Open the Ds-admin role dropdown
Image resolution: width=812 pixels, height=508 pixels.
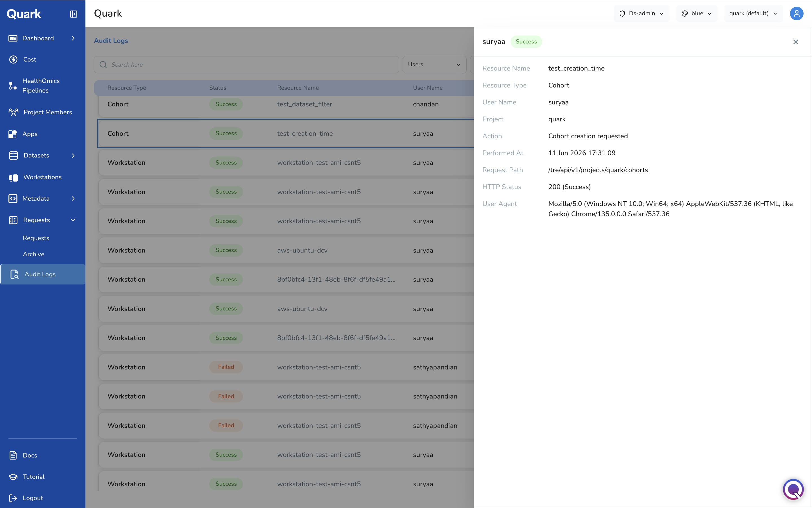[641, 14]
